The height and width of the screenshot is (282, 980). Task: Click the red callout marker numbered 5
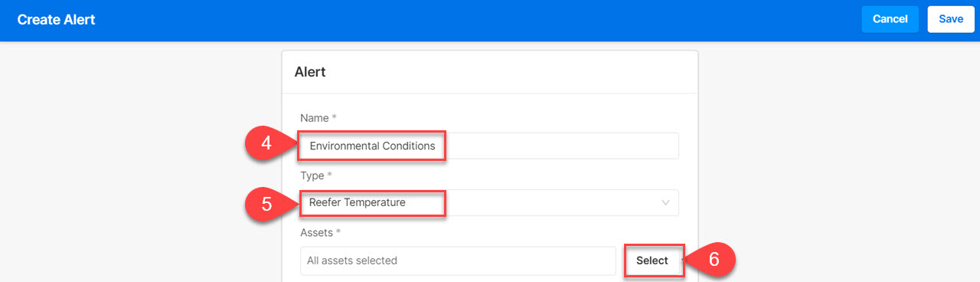click(x=267, y=204)
